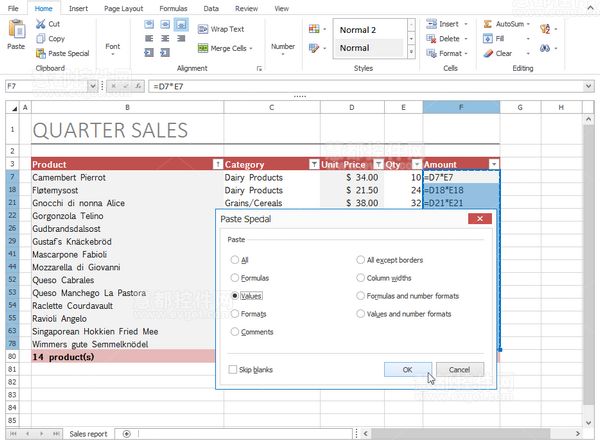Enable the Skip blanks checkbox

[233, 370]
